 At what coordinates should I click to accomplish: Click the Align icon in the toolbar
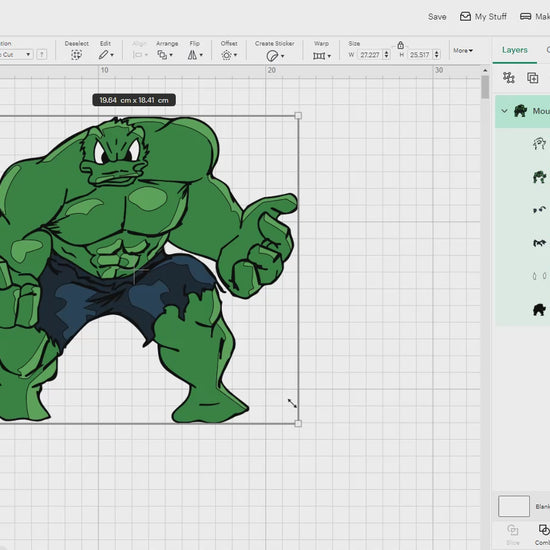[x=138, y=55]
